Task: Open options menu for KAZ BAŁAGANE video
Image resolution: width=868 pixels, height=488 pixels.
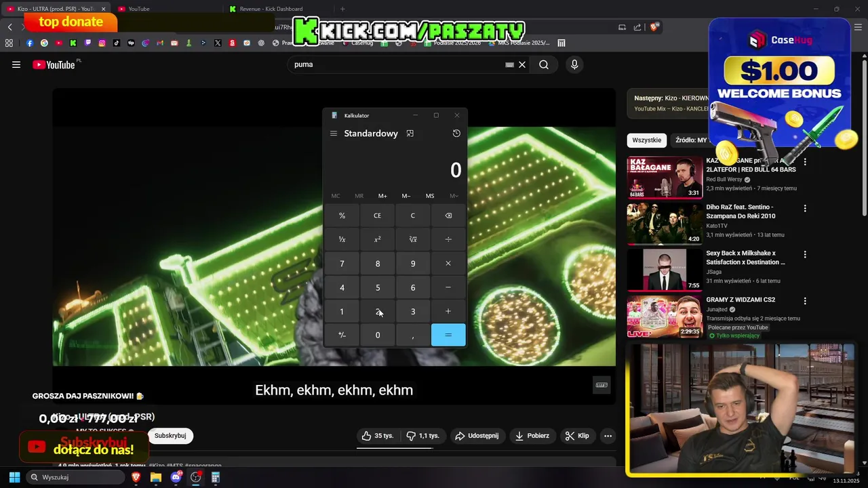Action: pyautogui.click(x=805, y=162)
